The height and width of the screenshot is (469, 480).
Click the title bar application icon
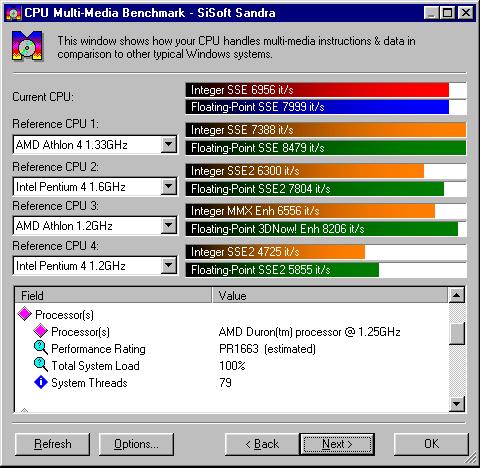14,13
